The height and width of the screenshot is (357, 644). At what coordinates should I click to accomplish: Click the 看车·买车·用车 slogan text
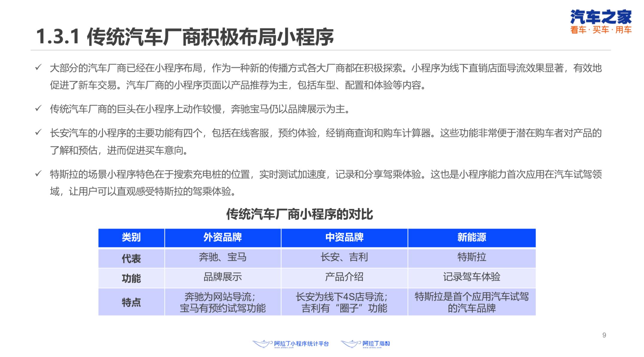point(601,30)
